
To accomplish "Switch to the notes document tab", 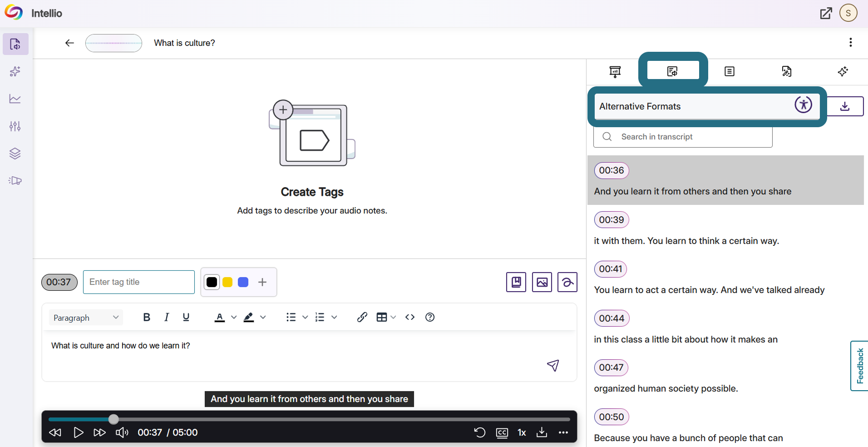I will (730, 71).
